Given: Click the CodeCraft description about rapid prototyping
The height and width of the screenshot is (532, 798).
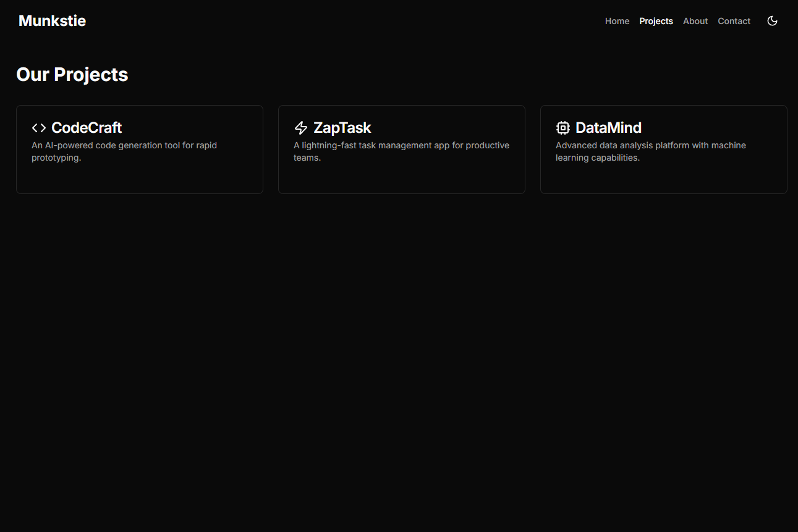Looking at the screenshot, I should coord(124,151).
